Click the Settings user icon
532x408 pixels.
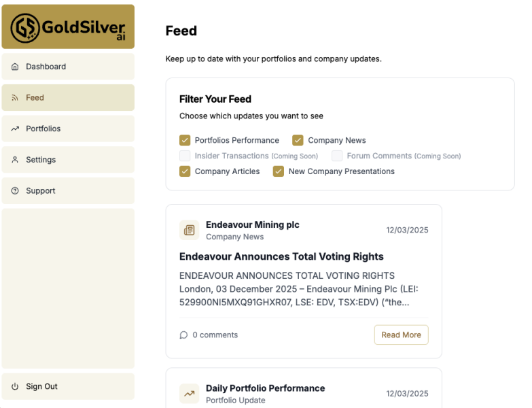[15, 160]
